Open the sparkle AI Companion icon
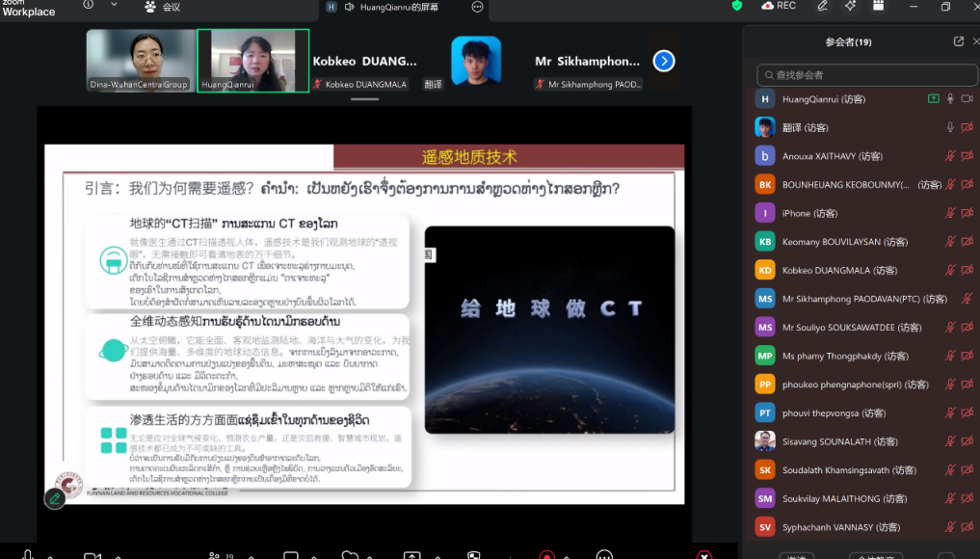This screenshot has height=559, width=980. (x=850, y=6)
